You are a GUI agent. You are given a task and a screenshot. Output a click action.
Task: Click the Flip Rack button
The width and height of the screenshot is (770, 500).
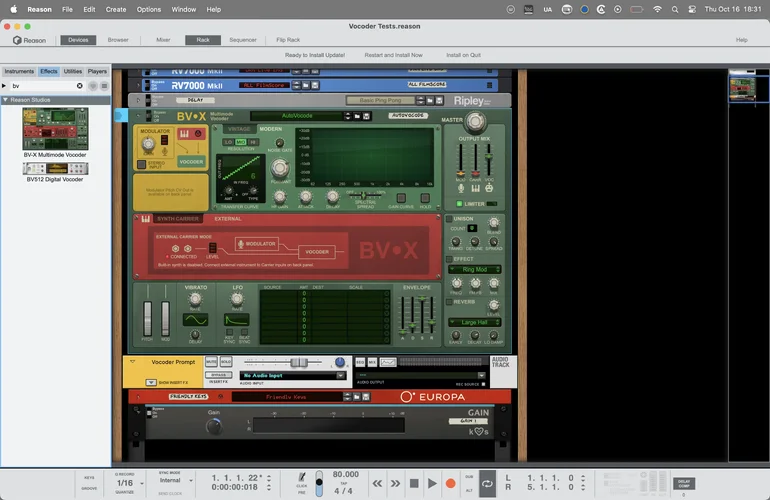point(289,40)
